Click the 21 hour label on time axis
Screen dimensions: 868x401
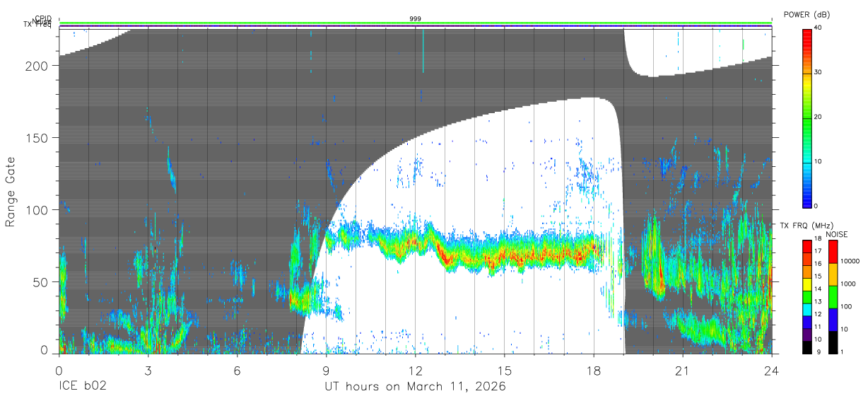pyautogui.click(x=683, y=370)
